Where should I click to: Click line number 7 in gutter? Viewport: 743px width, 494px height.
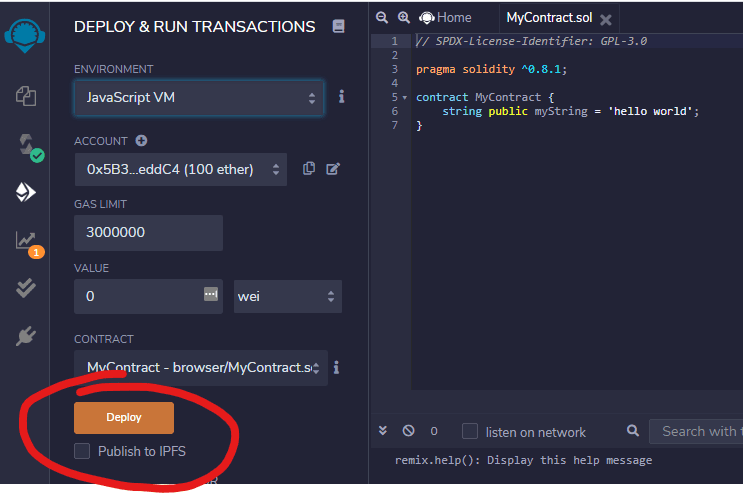(x=394, y=125)
